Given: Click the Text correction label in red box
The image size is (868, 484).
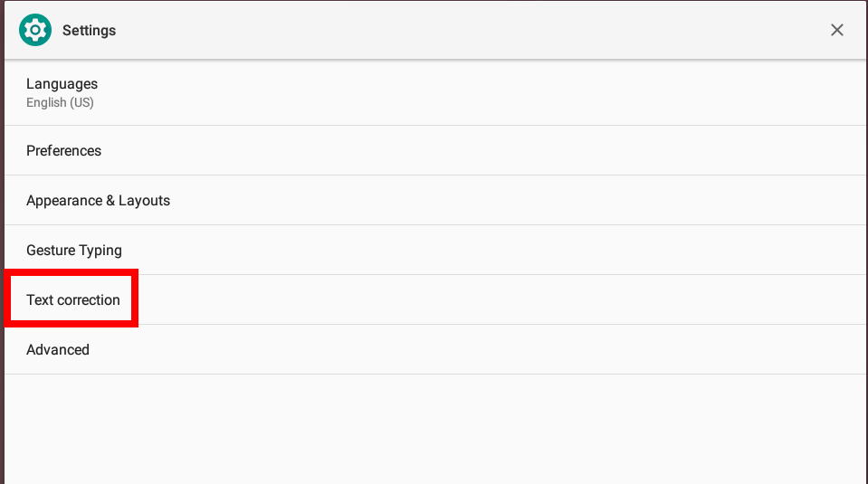Looking at the screenshot, I should click(72, 299).
